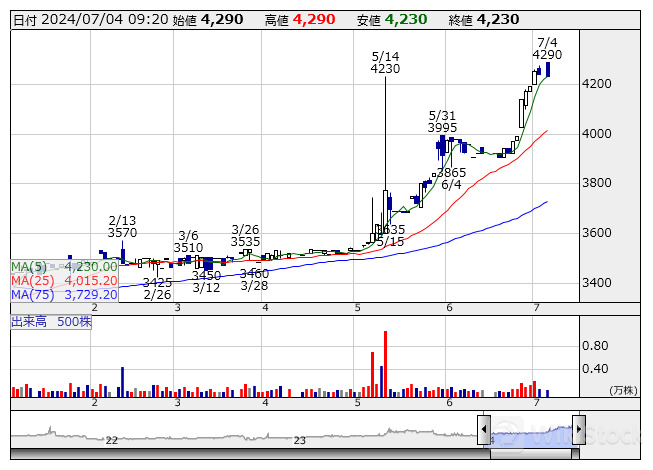653x470 pixels.
Task: Click the 7/4 4290 peak annotation
Action: pyautogui.click(x=547, y=49)
